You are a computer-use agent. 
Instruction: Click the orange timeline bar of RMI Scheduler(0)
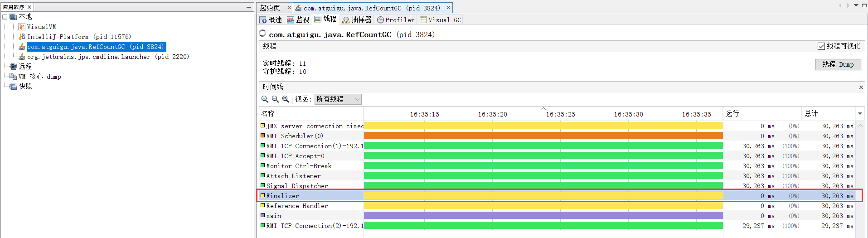[543, 136]
